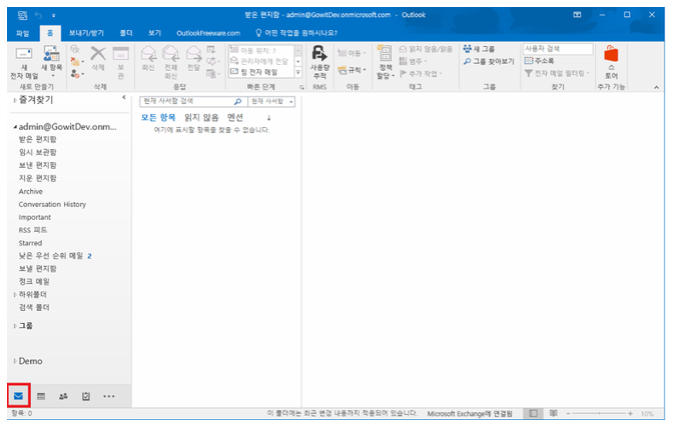The width and height of the screenshot is (674, 428).
Task: Switch to the 보내기/받기 ribbon tab
Action: coord(86,33)
